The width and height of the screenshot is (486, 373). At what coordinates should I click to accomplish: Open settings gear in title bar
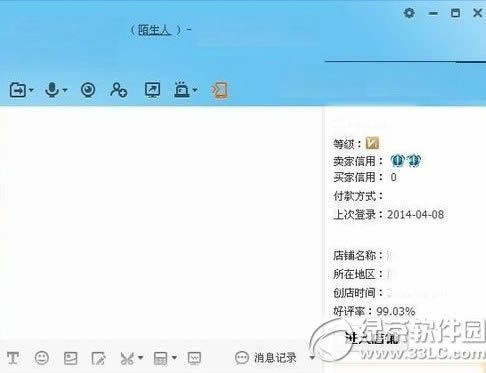coord(409,13)
